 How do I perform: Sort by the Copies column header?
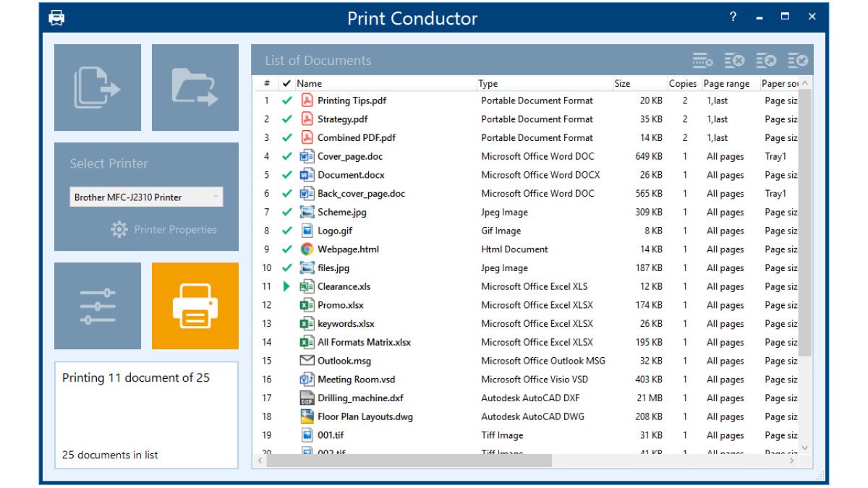coord(684,84)
